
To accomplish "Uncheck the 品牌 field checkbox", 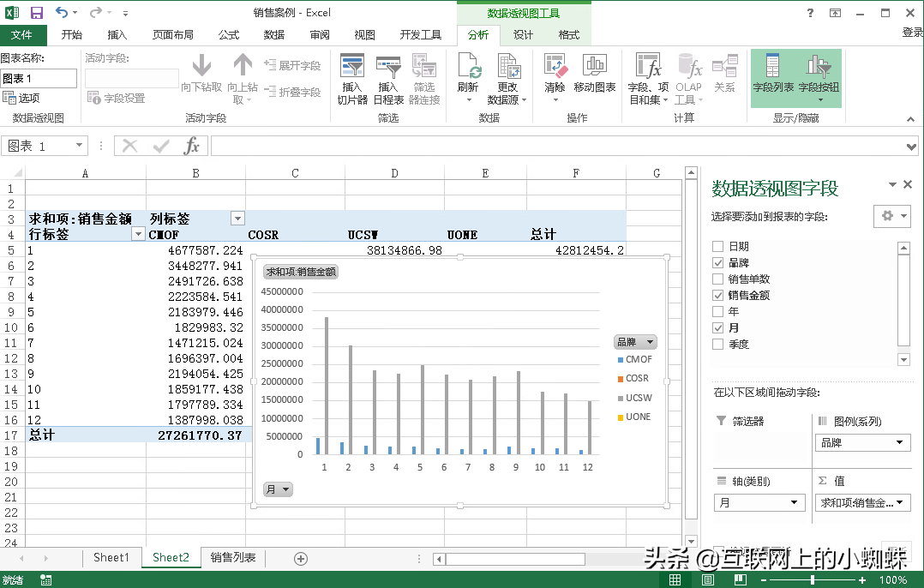I will (x=717, y=263).
